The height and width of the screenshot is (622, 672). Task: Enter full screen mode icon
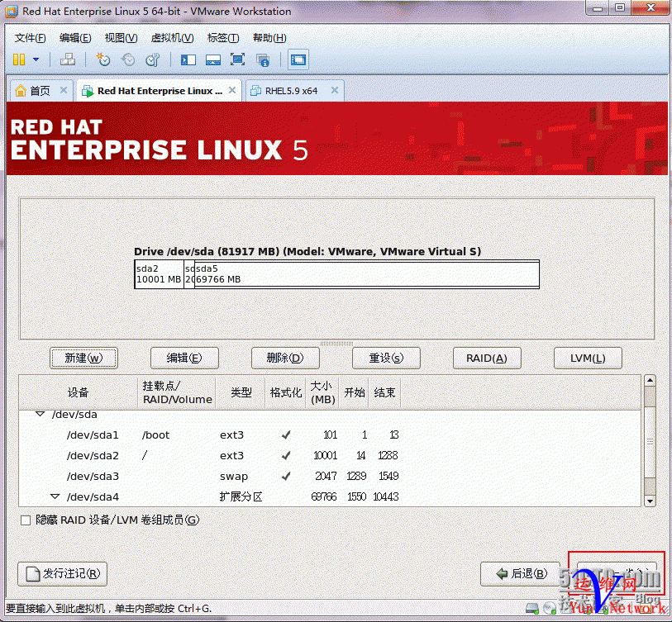tap(238, 59)
